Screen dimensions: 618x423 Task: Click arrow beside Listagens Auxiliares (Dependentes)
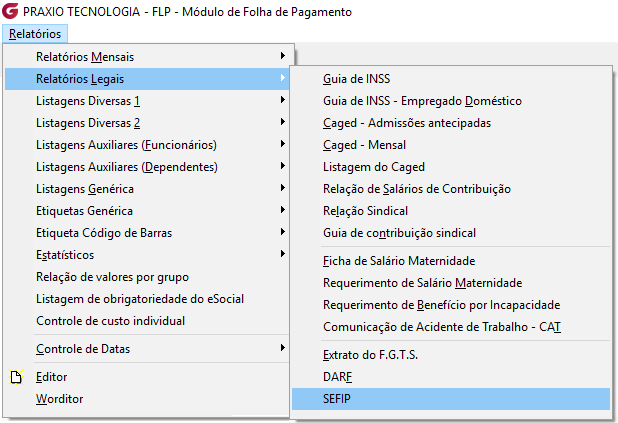tap(283, 166)
